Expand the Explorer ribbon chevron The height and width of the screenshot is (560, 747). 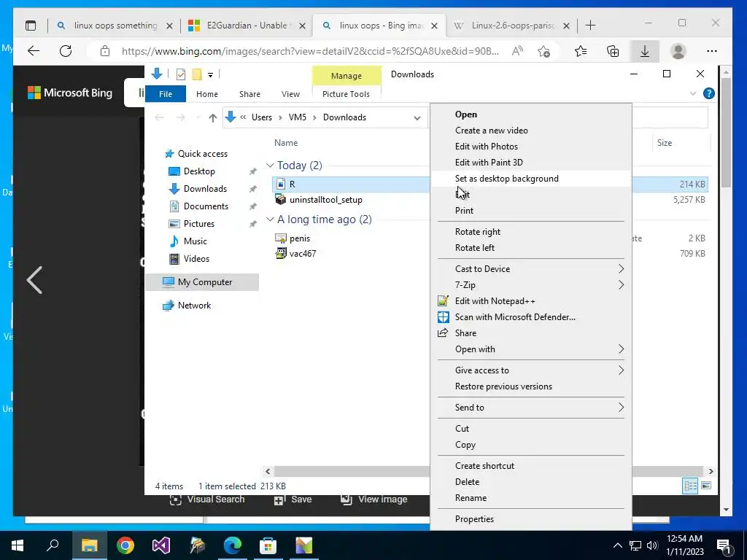tap(693, 93)
